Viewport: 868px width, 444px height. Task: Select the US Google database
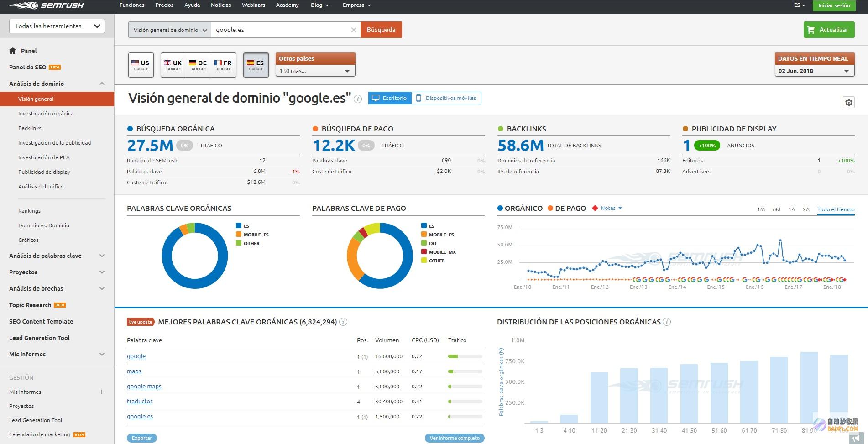[141, 65]
